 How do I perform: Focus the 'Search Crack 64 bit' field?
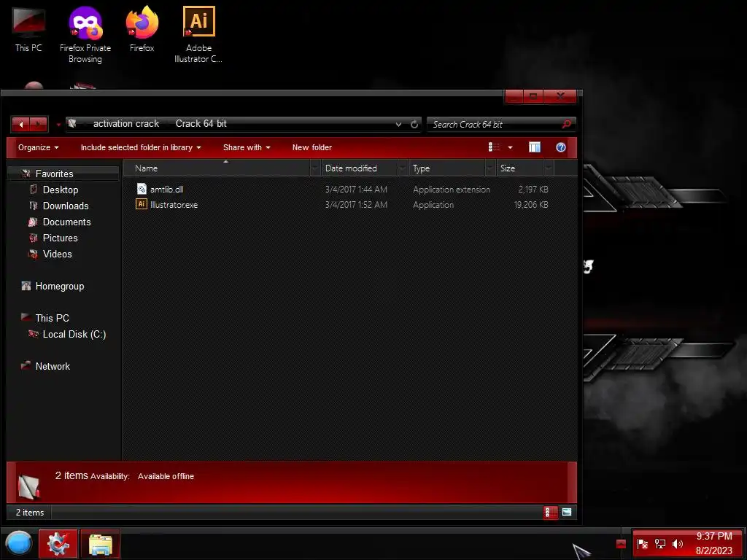tap(495, 124)
